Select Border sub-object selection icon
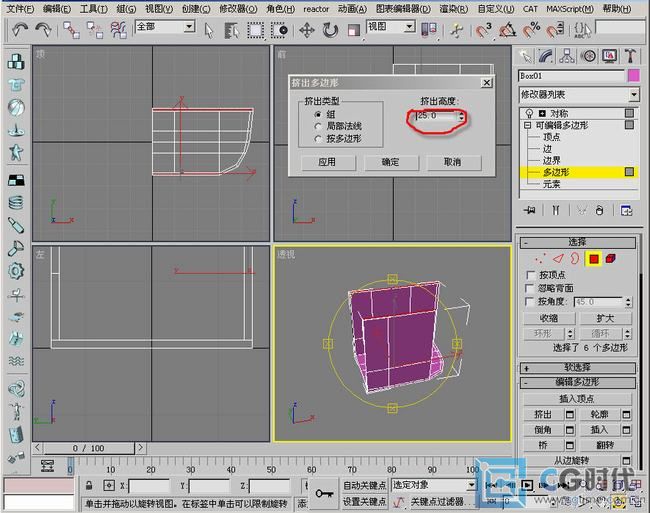 point(575,259)
